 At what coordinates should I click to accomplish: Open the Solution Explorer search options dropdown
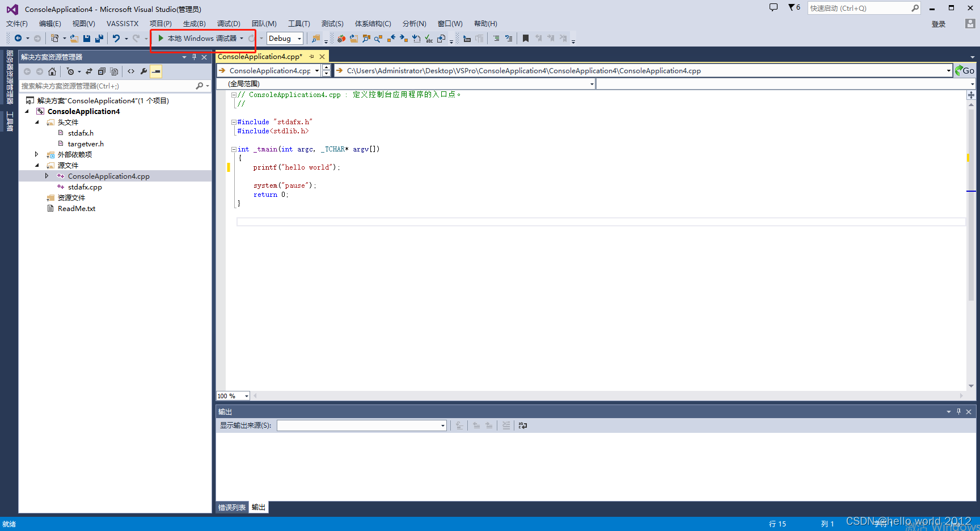pyautogui.click(x=208, y=86)
